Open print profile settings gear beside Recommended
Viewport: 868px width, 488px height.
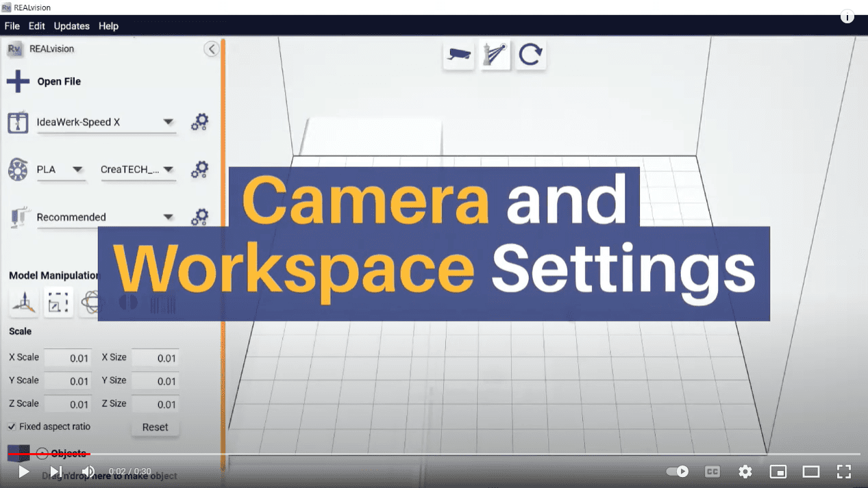199,217
